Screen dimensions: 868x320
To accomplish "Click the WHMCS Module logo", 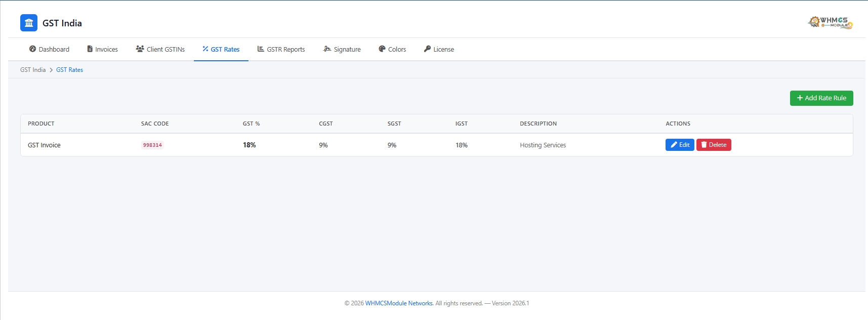I will [830, 22].
